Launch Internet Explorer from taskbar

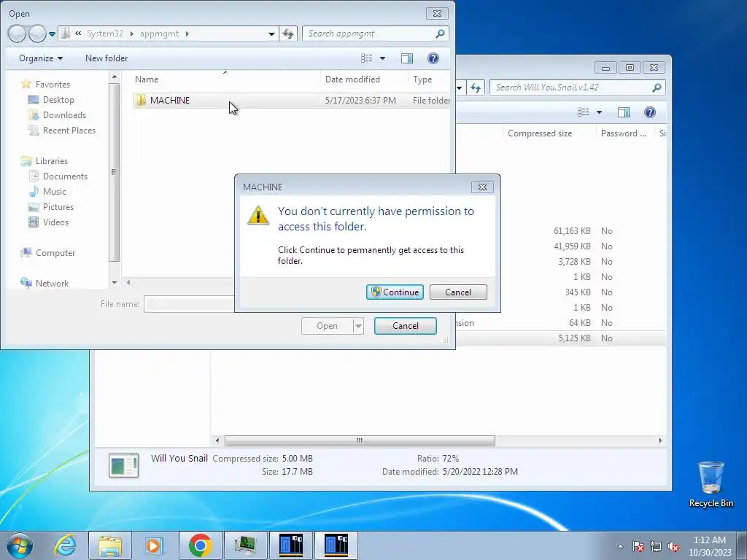coord(65,545)
